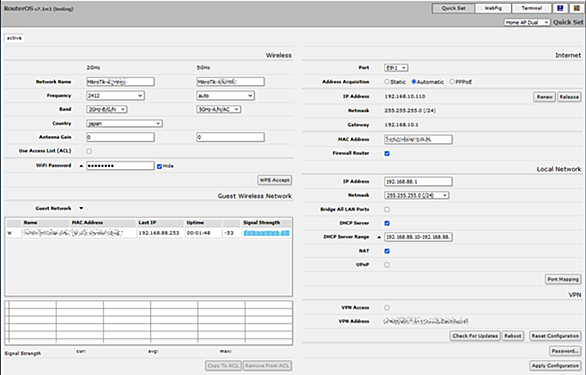
Task: Collapse the WiFi Password arrow icon
Action: point(81,166)
